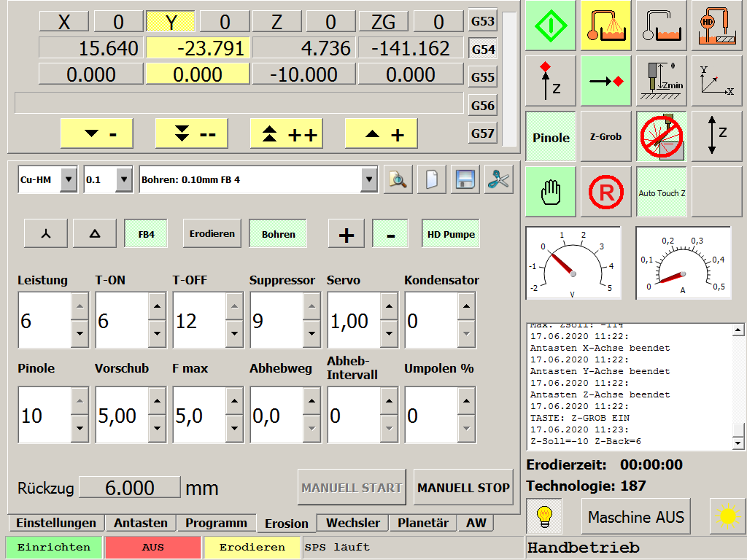Toggle the Pinole button

pyautogui.click(x=551, y=136)
